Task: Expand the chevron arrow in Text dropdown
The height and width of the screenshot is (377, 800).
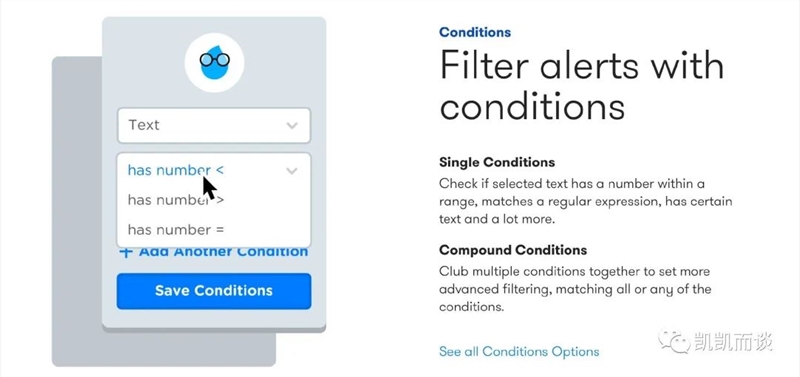Action: pyautogui.click(x=292, y=125)
